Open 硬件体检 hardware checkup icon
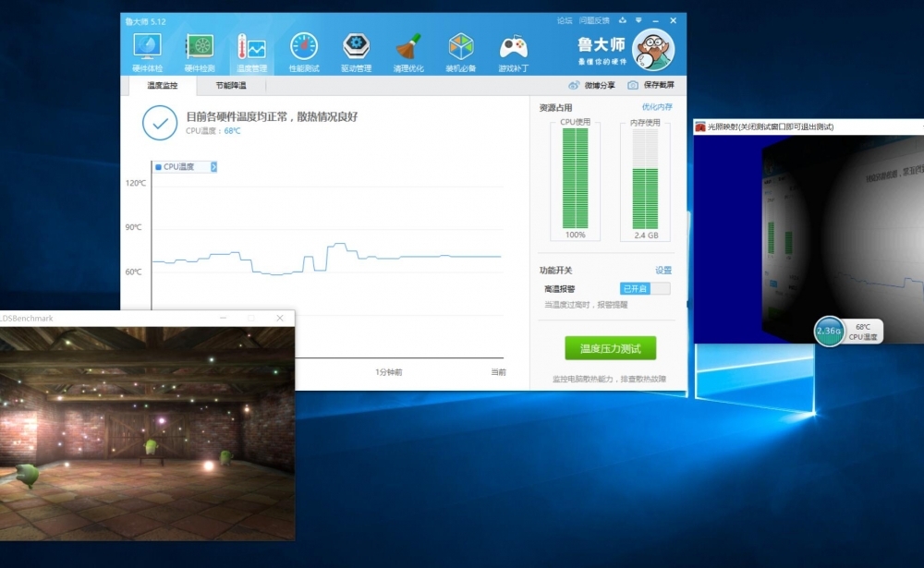 click(x=147, y=52)
